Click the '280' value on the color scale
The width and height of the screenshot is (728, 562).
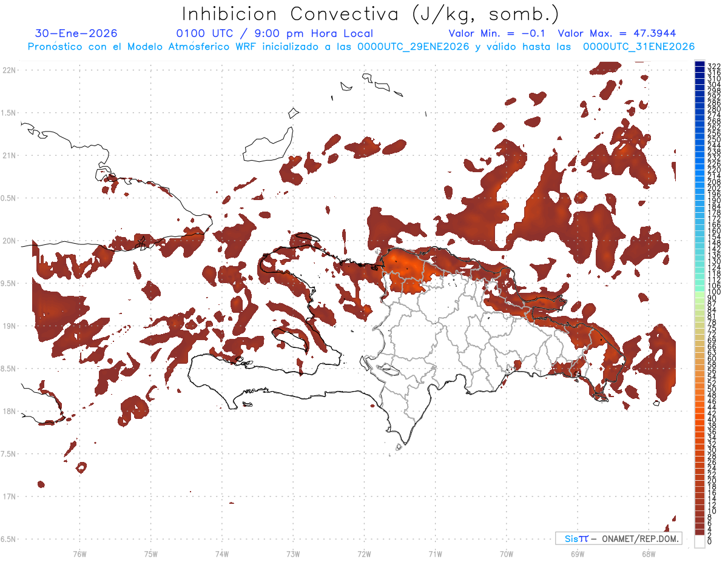click(714, 109)
